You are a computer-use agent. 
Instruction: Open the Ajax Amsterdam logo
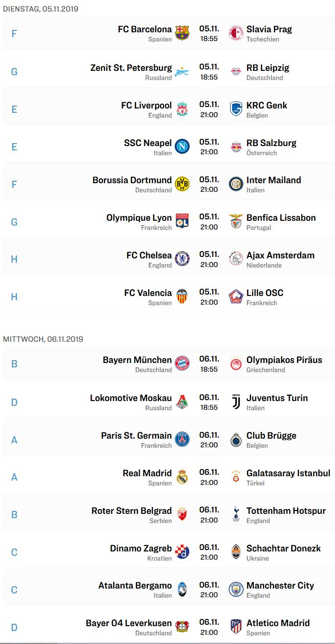pyautogui.click(x=236, y=259)
